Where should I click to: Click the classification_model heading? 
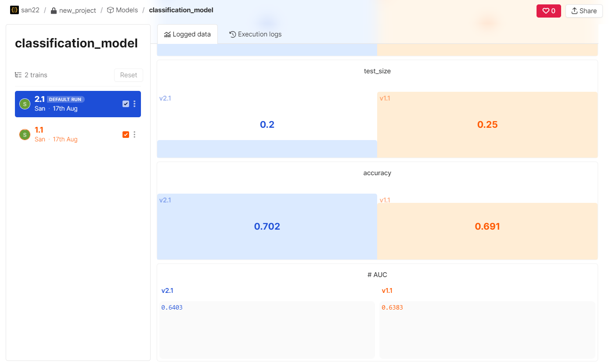(x=76, y=43)
